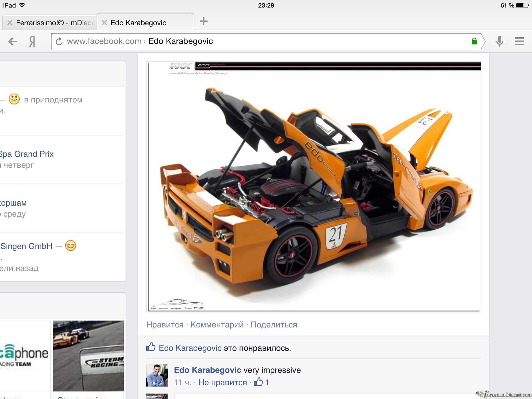Open the phone racing team logo thumbnail
The height and width of the screenshot is (399, 532).
pos(25,356)
